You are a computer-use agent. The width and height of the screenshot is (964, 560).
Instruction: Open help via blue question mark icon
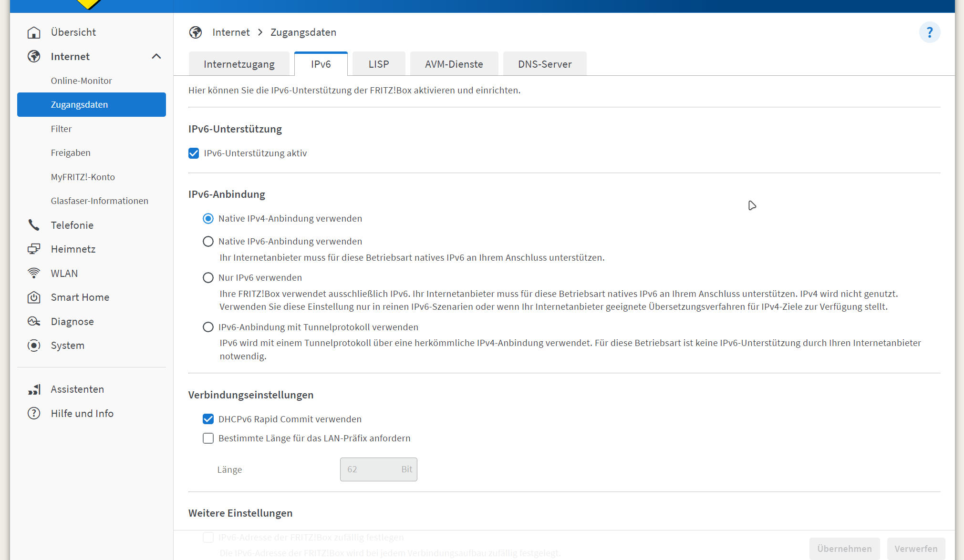click(929, 32)
